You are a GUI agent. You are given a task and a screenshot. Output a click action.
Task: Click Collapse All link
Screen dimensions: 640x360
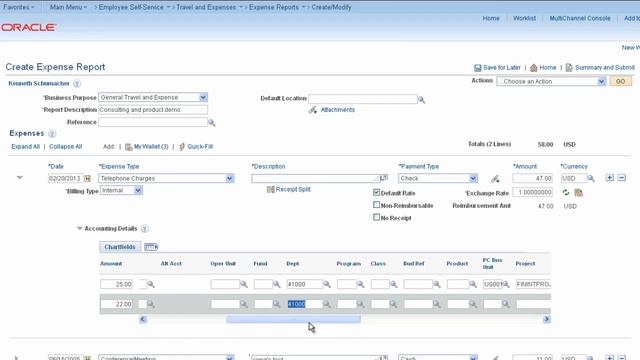click(x=65, y=147)
